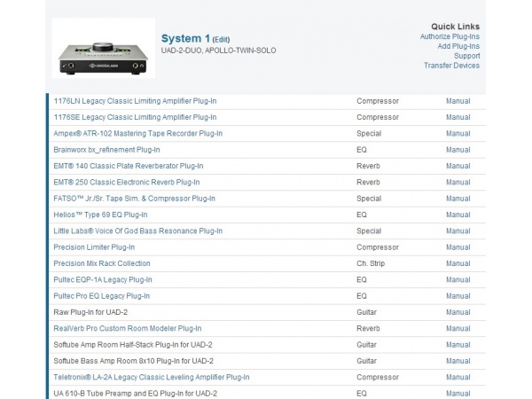
Task: Click the Quick Links heading
Action: point(456,27)
